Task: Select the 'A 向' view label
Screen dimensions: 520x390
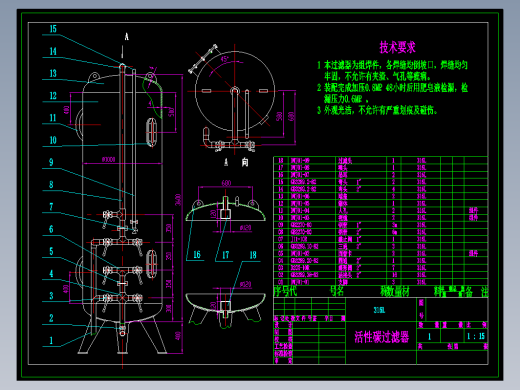Action: pos(236,162)
